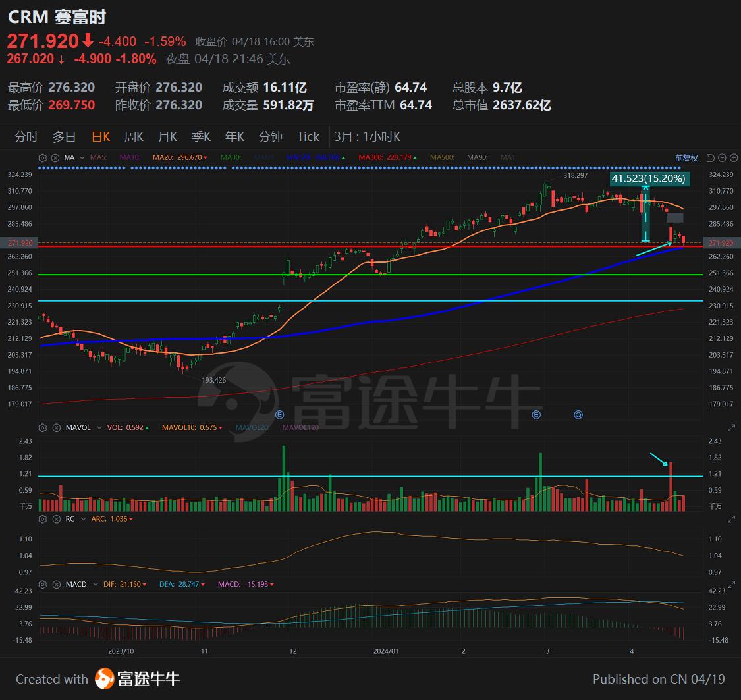Switch to the 季K quarterly tab

[x=201, y=136]
